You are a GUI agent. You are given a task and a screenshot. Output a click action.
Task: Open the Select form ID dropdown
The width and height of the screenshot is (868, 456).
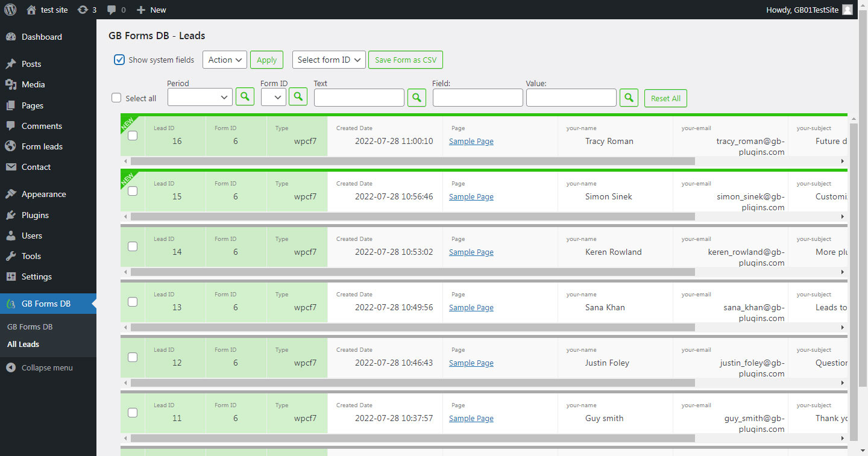tap(329, 60)
